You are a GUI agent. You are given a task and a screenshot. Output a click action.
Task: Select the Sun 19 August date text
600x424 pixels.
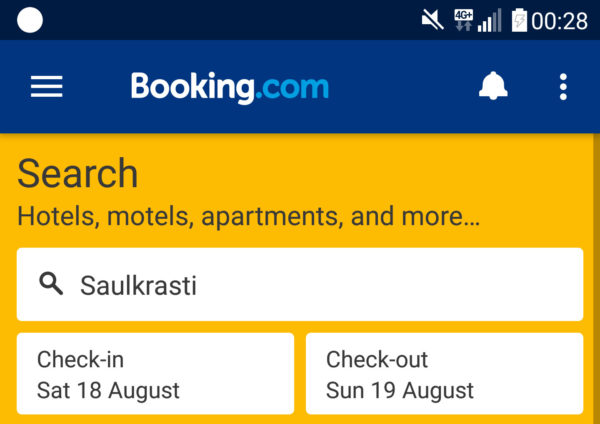click(400, 390)
